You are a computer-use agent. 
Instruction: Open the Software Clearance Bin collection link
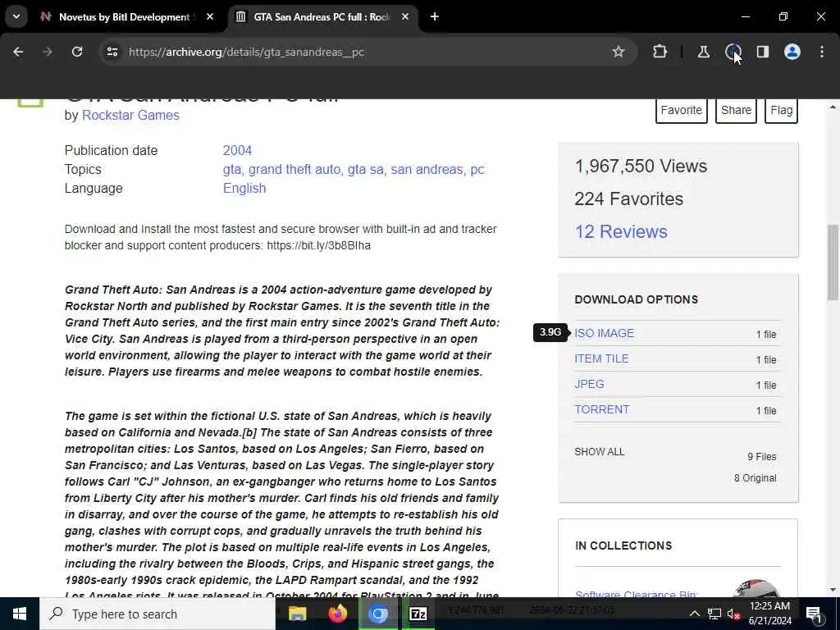tap(636, 594)
